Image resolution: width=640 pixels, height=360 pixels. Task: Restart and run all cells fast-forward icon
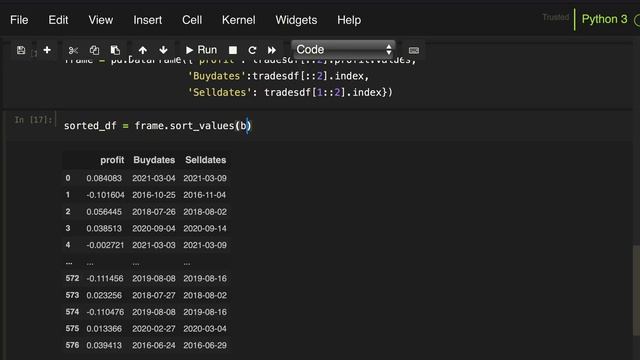tap(272, 50)
